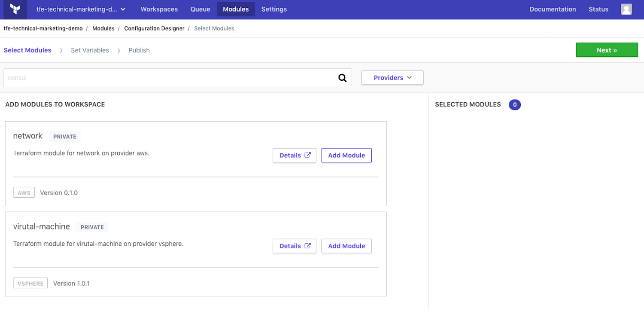Click the Configuration Designer breadcrumb link
The image size is (644, 333).
pos(154,28)
